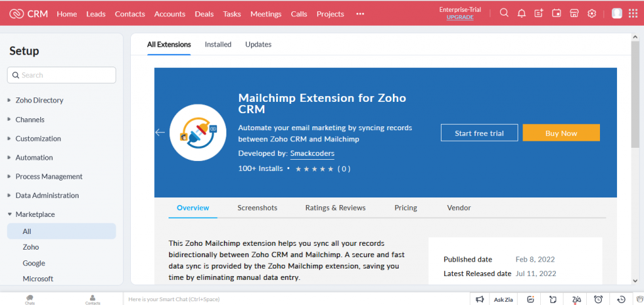Open the calendar icon in header

point(557,14)
